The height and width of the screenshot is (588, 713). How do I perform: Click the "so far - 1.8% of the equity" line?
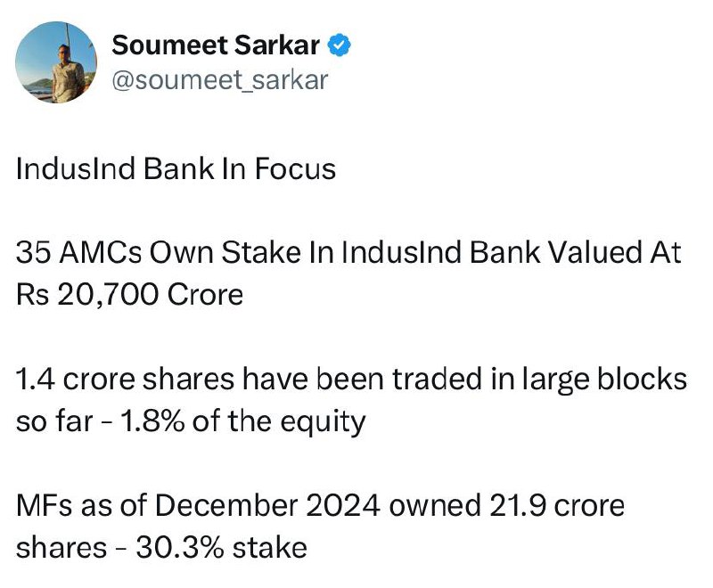(191, 421)
